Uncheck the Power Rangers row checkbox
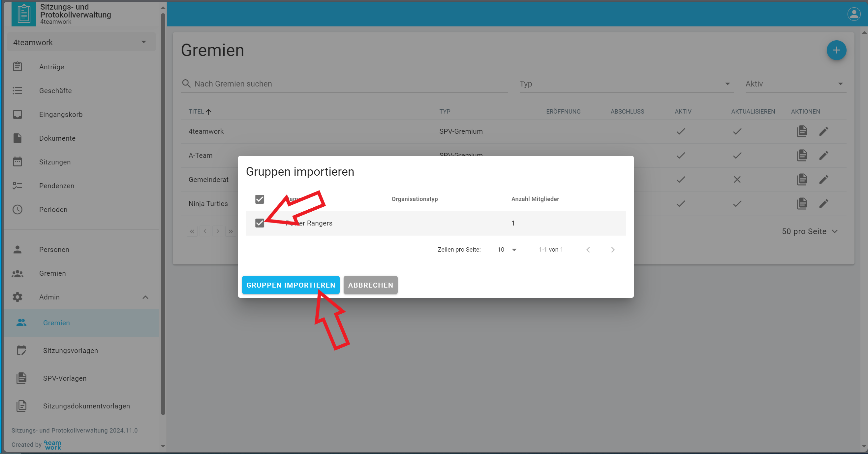The image size is (868, 454). point(260,223)
